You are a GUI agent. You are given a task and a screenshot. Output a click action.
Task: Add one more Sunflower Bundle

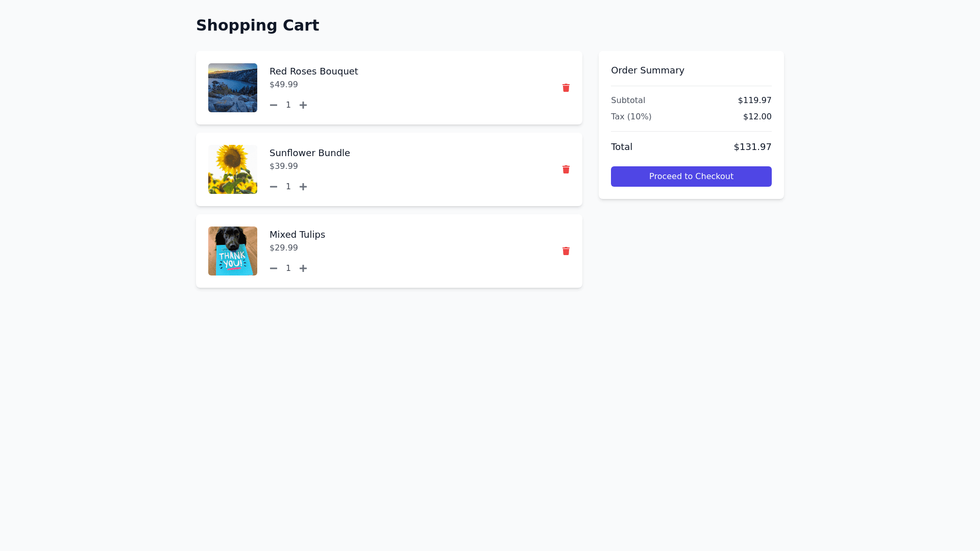click(303, 187)
